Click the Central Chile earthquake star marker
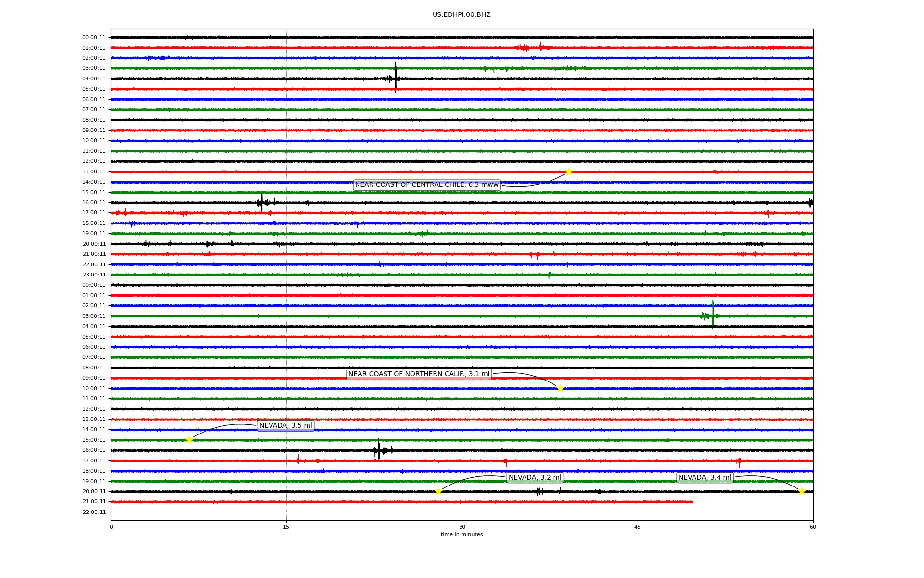 click(569, 172)
